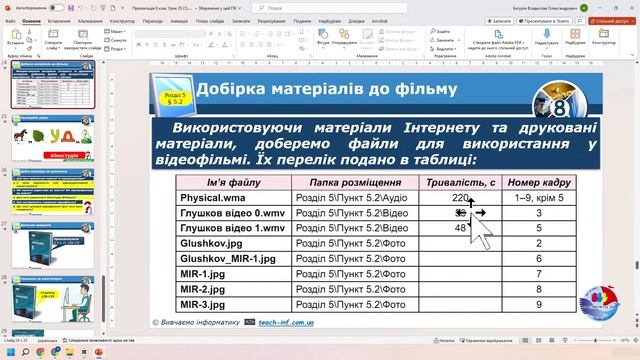Open File Explorer from taskbar
Image resolution: width=640 pixels, height=360 pixels.
[69, 352]
